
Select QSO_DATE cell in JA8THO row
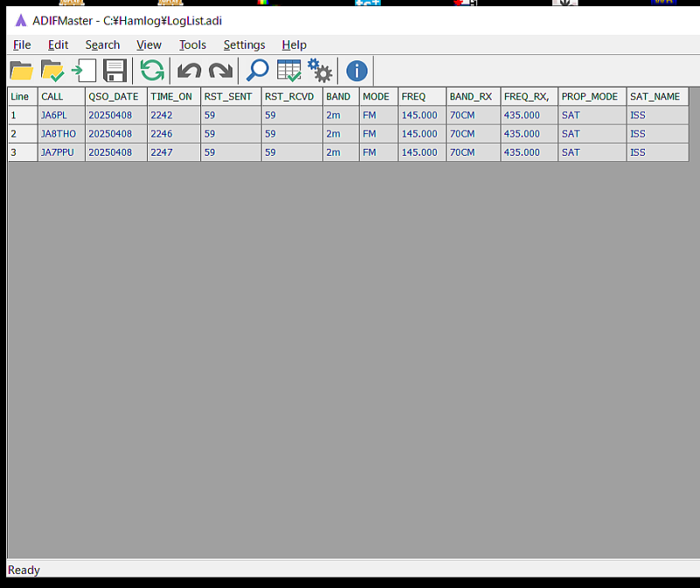(x=116, y=134)
